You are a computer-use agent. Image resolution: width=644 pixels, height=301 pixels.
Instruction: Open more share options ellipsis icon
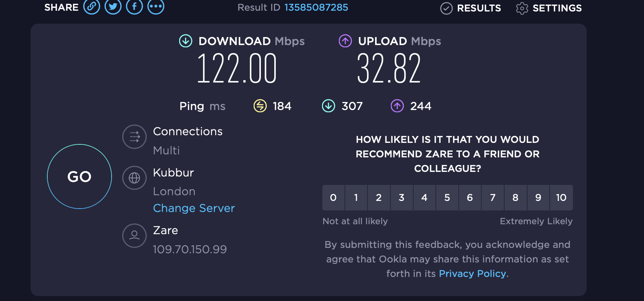(156, 6)
